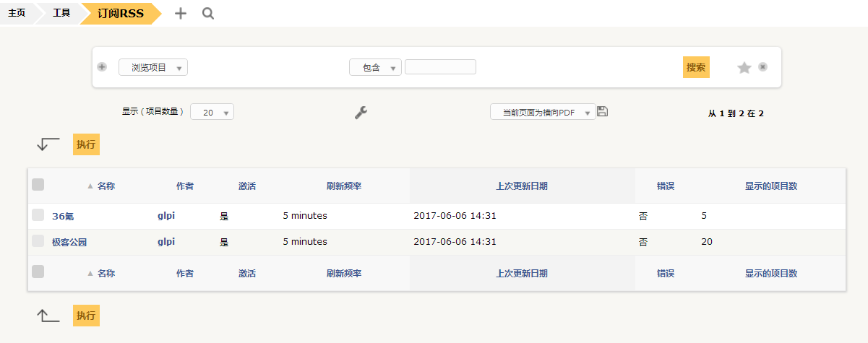This screenshot has height=343, width=868.
Task: Sort by 名称 in bottom header
Action: coord(106,274)
